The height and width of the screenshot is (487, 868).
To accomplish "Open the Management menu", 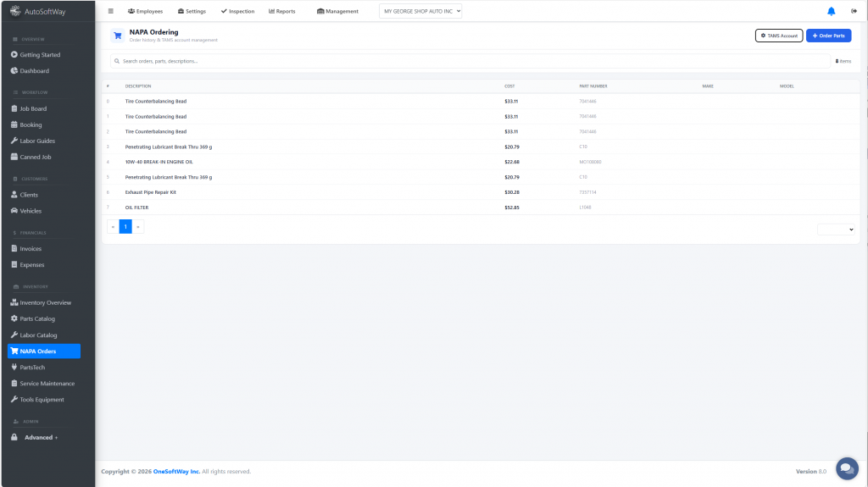I will click(337, 11).
